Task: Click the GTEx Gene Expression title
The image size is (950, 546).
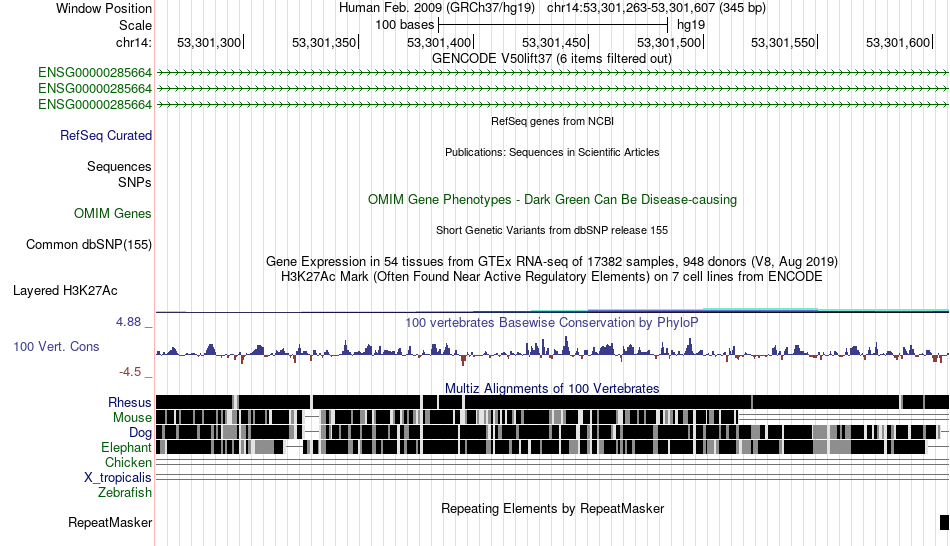Action: tap(552, 262)
